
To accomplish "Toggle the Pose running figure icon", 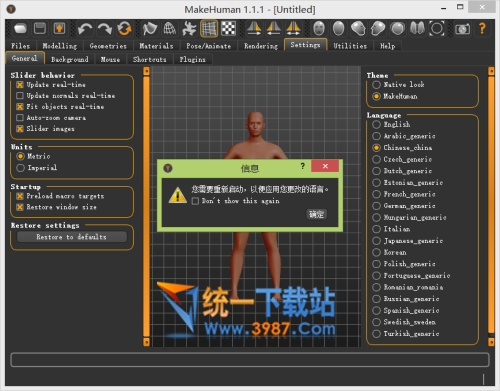I will pos(189,29).
